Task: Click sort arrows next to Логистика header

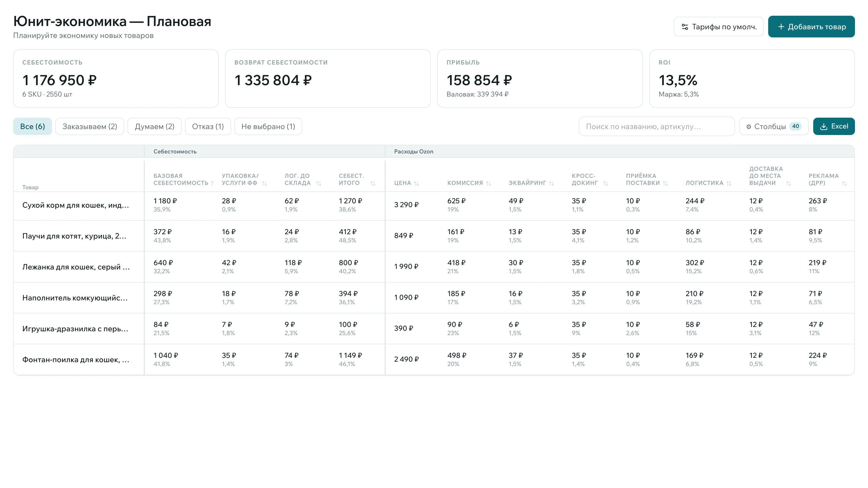Action: (729, 184)
